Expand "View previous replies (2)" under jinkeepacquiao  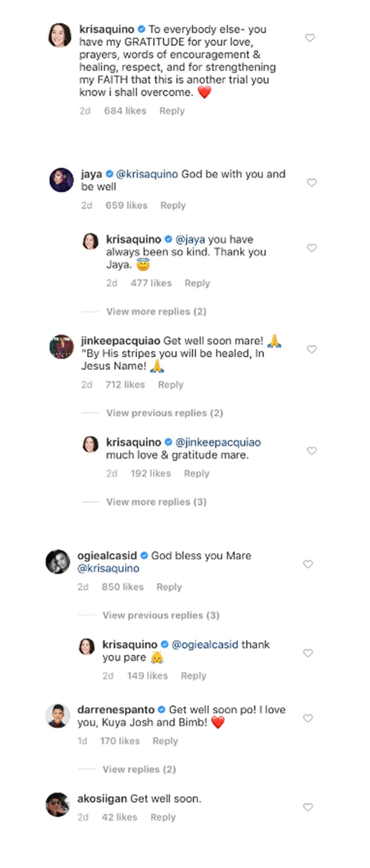[165, 413]
